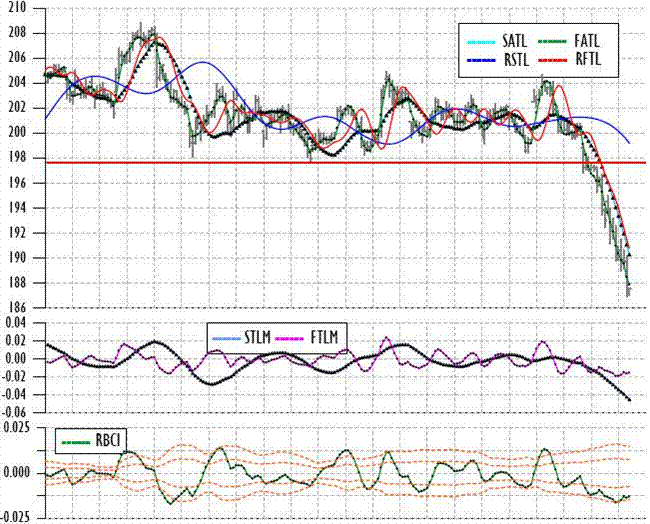Click the 0.000 axis label in RBCI panel

tap(15, 473)
